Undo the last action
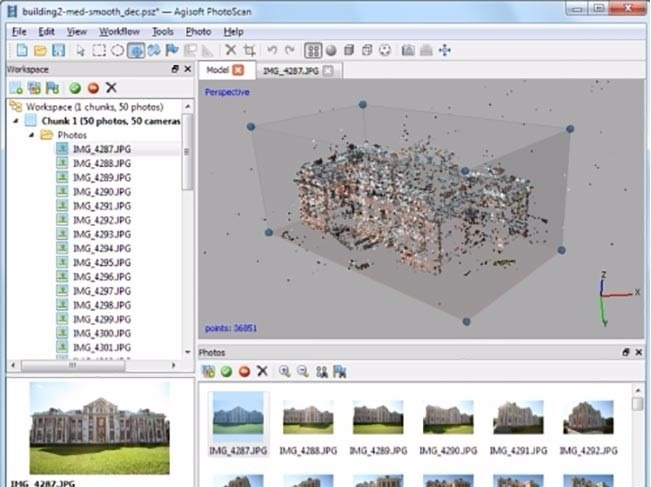The image size is (651, 487). [x=272, y=50]
